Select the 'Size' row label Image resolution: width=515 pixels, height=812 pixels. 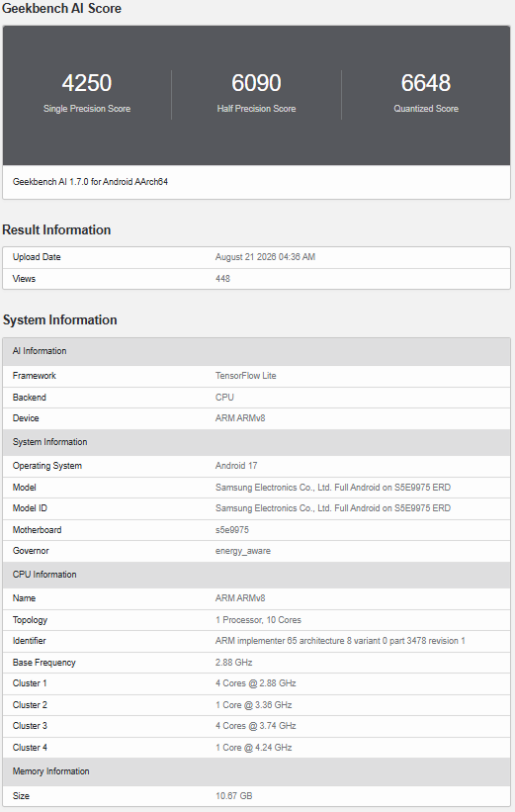point(21,796)
